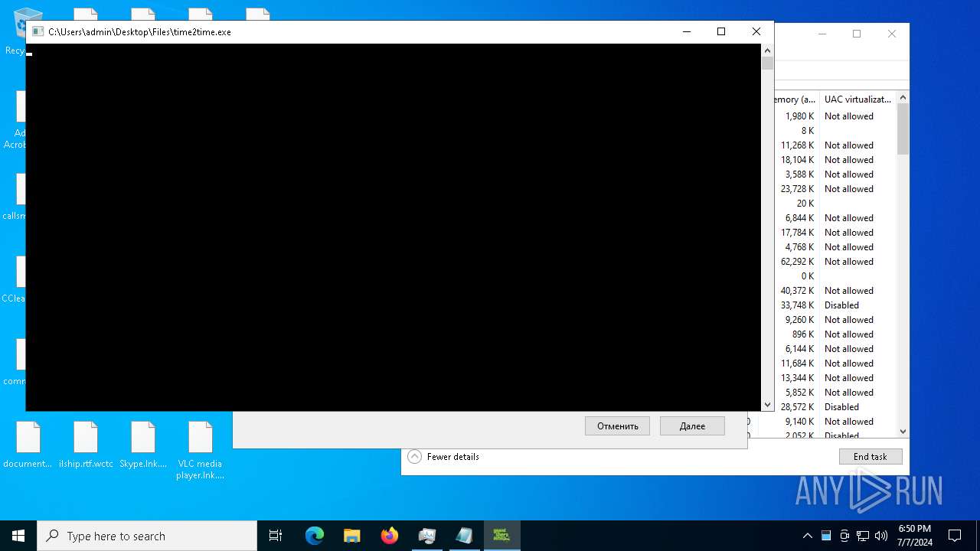This screenshot has width=980, height=551.
Task: Click End task in Task Manager
Action: (871, 457)
